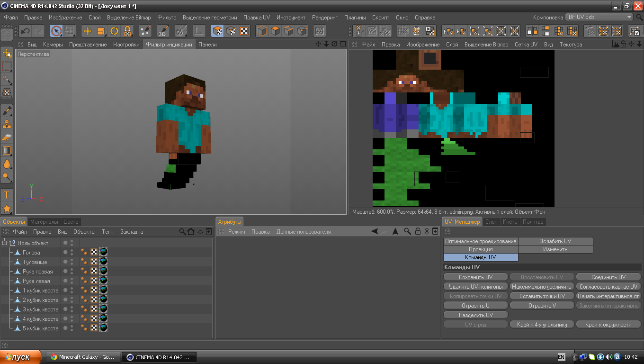Pick the Blur/Smudge droplet tool

tap(7, 164)
